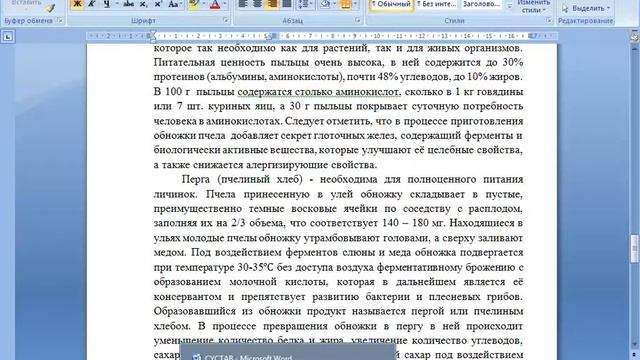
Task: Open the Change Case (Aa) menu
Action: click(174, 4)
